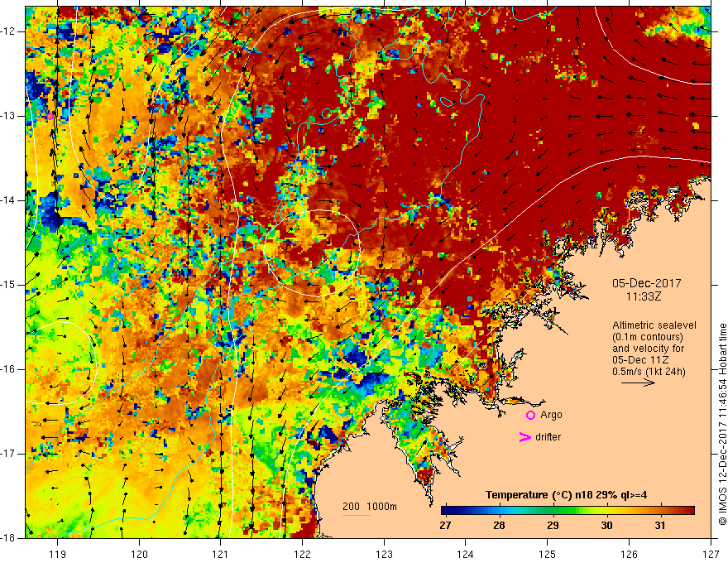728x563 pixels.
Task: Click the magenta drifter arrow legend symbol
Action: click(x=524, y=437)
